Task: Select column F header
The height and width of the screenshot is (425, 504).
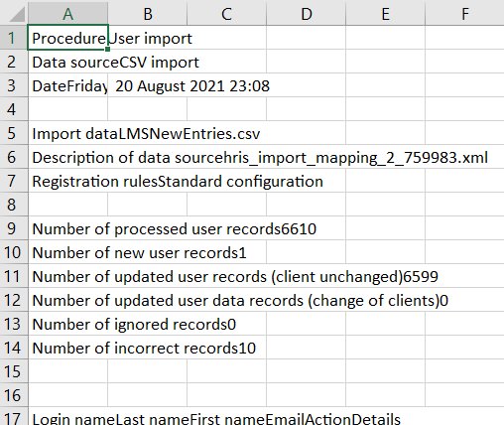Action: pyautogui.click(x=464, y=14)
